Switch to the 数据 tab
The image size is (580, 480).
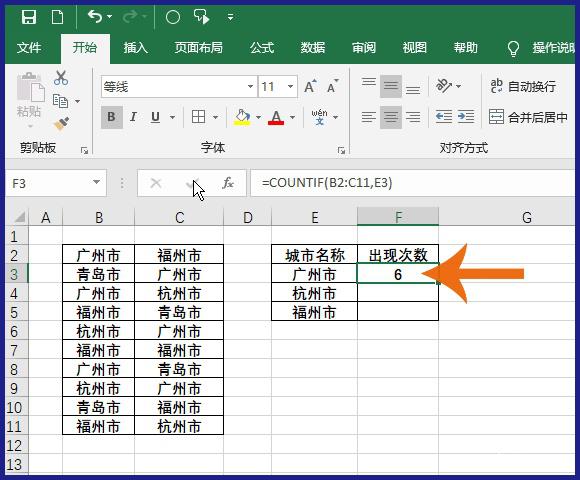coord(313,48)
